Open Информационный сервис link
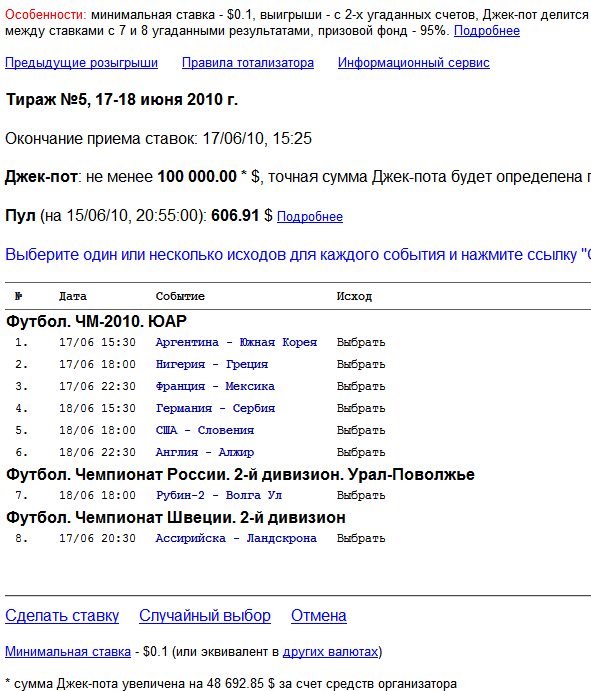The height and width of the screenshot is (691, 591). (413, 63)
